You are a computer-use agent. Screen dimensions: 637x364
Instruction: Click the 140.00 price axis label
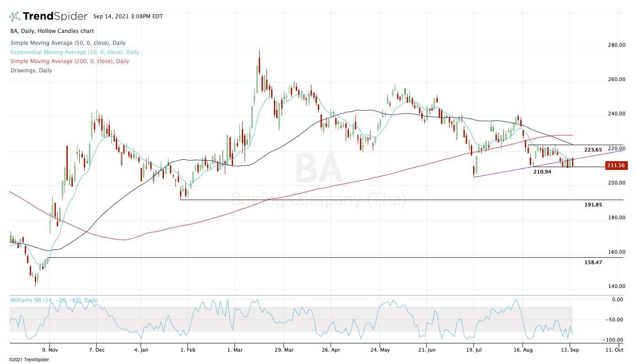617,286
